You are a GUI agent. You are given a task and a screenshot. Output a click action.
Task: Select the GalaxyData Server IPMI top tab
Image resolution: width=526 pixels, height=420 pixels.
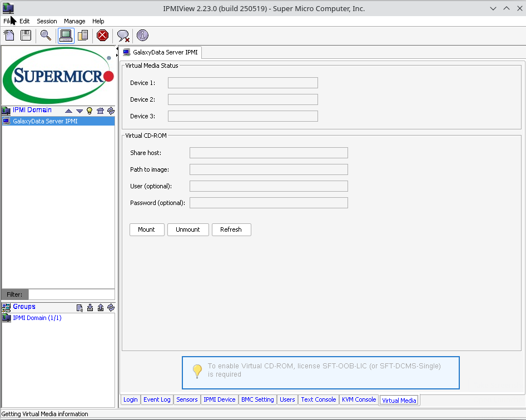(x=161, y=52)
